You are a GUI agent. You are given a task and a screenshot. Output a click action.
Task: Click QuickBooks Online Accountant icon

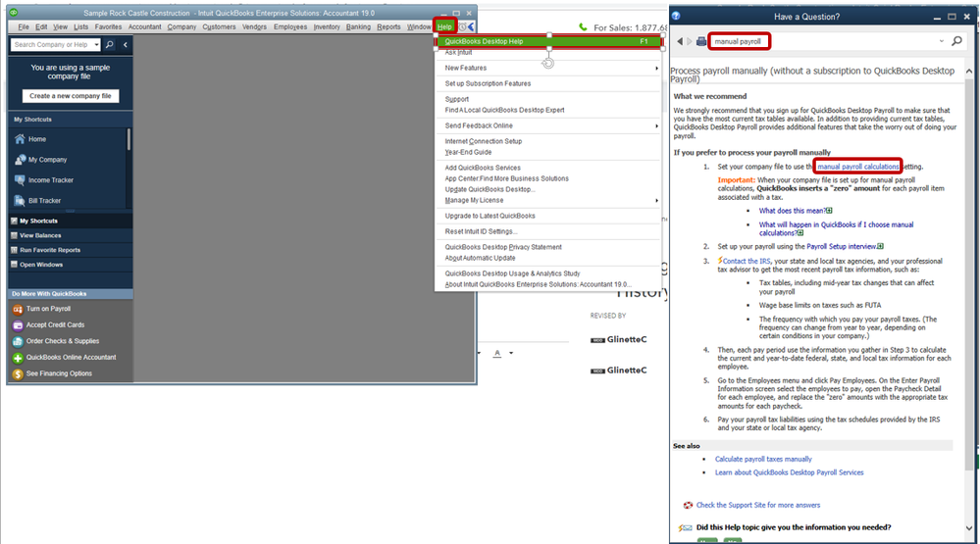[18, 358]
